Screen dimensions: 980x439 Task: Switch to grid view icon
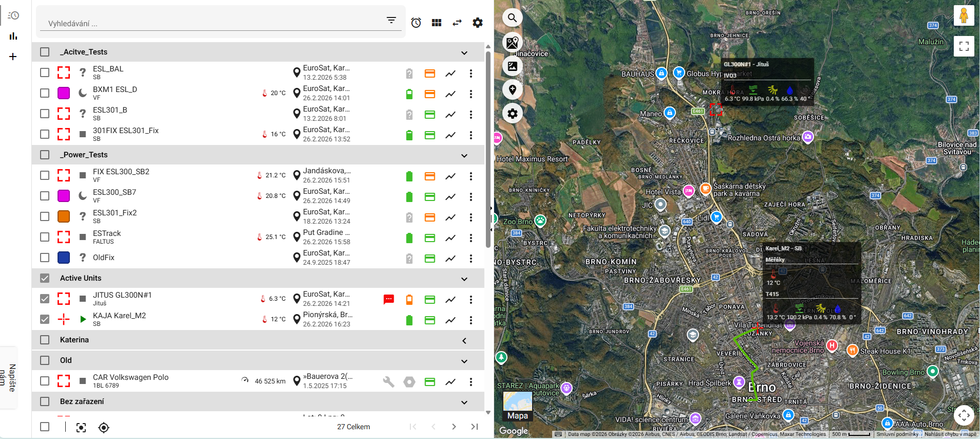(437, 23)
